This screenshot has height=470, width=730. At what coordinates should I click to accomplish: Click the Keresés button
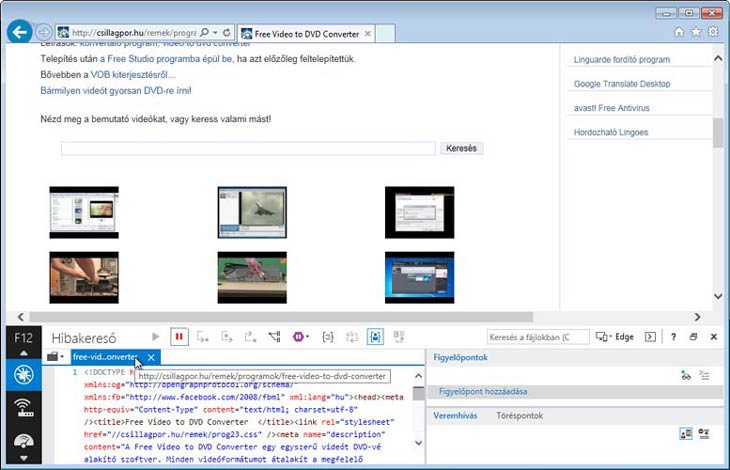pos(461,148)
